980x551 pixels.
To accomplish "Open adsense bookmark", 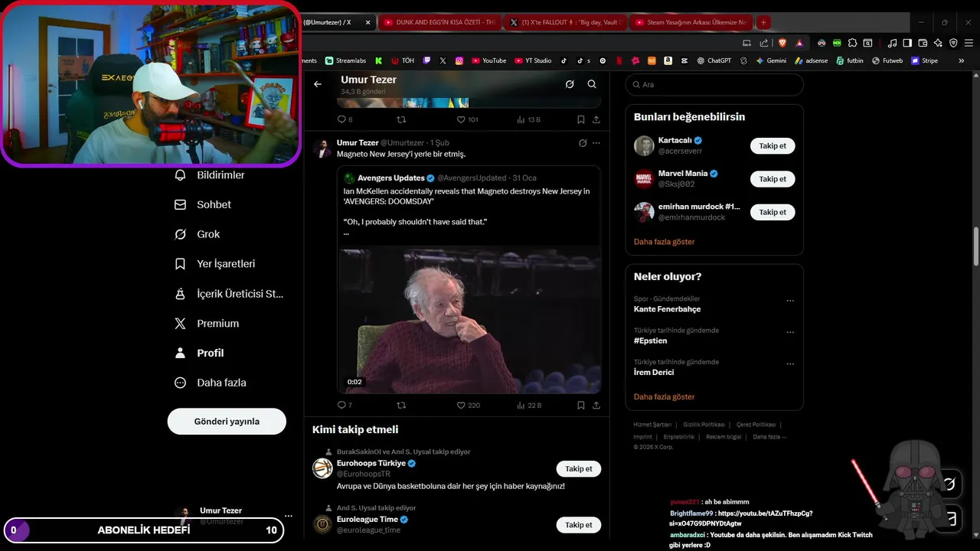I will coord(811,60).
